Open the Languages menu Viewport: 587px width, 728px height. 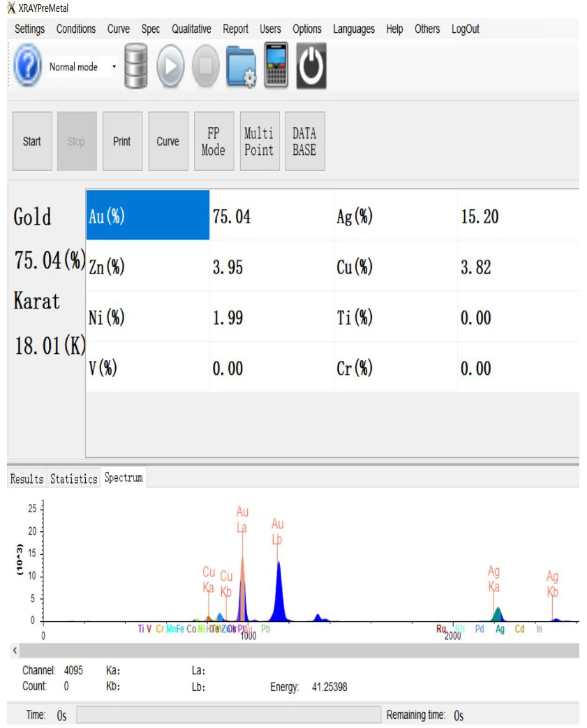click(353, 29)
